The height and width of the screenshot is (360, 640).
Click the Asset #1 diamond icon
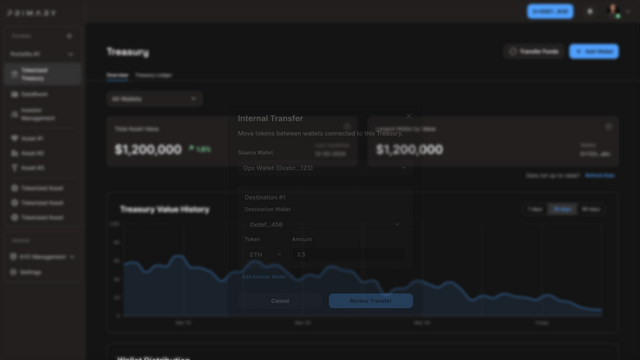pyautogui.click(x=15, y=138)
